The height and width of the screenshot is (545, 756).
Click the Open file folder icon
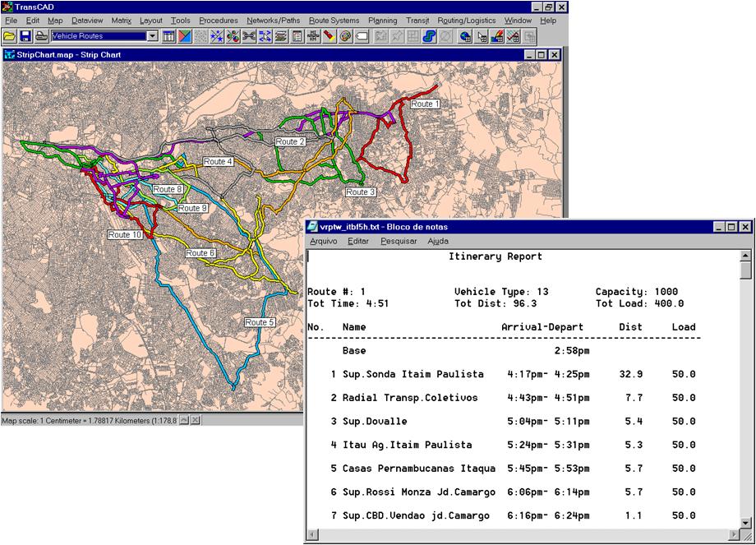(x=9, y=36)
